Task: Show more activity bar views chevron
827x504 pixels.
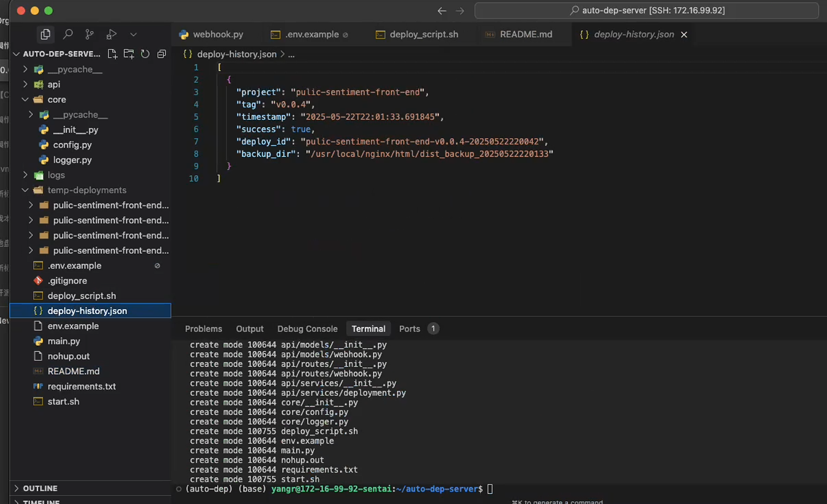Action: (x=133, y=34)
